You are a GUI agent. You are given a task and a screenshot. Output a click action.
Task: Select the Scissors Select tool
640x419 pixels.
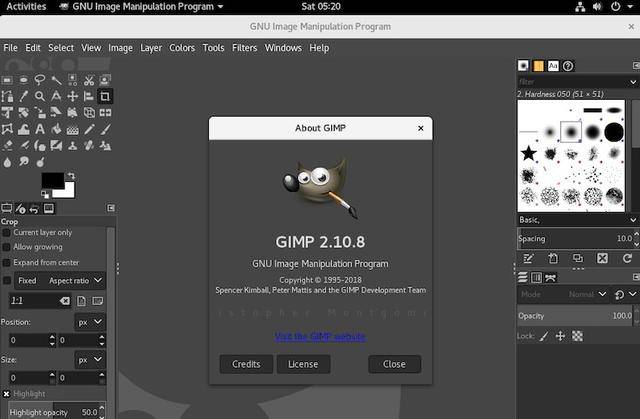tap(89, 80)
